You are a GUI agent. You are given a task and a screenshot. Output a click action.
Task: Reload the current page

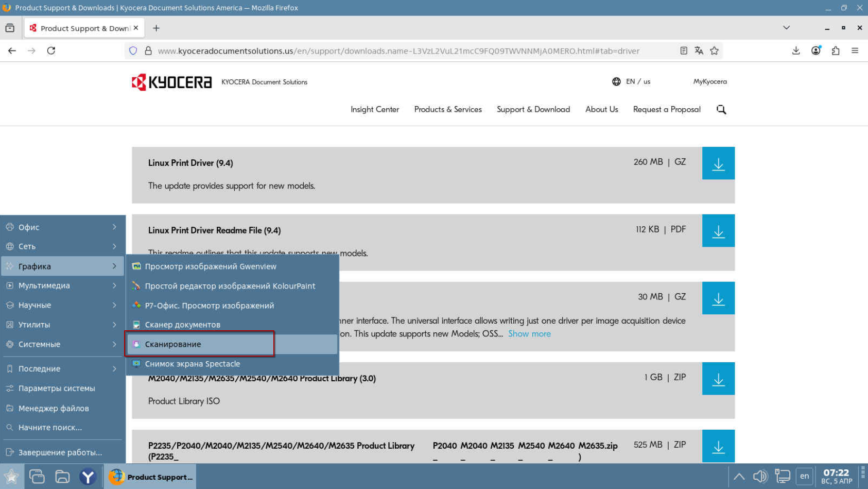coord(51,50)
